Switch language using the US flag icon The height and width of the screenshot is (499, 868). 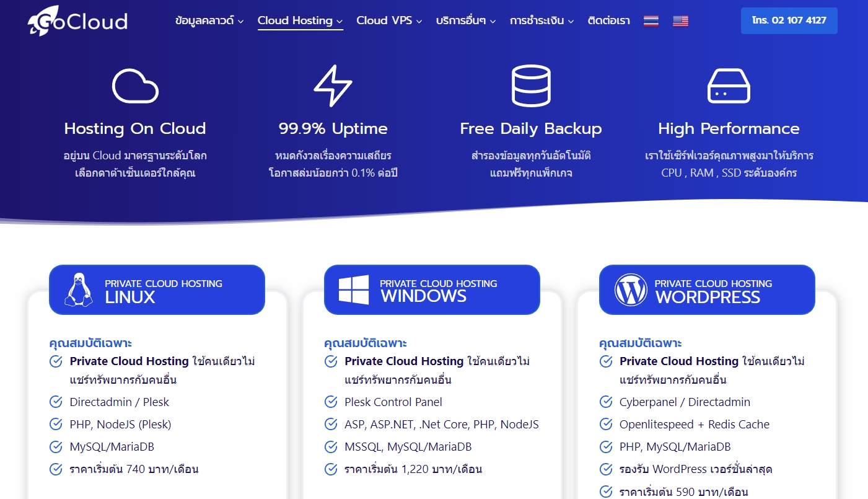click(680, 20)
